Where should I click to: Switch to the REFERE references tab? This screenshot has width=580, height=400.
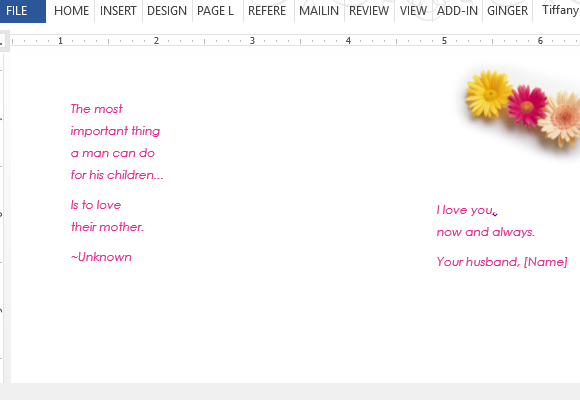(267, 11)
